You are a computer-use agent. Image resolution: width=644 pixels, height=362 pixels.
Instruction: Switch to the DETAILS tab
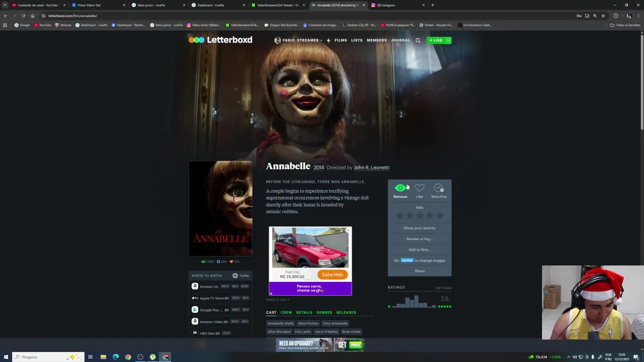click(304, 312)
